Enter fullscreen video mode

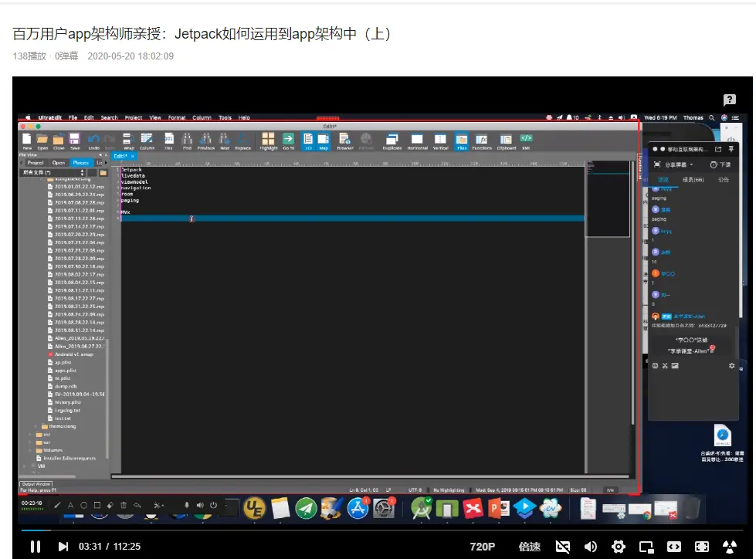click(701, 547)
